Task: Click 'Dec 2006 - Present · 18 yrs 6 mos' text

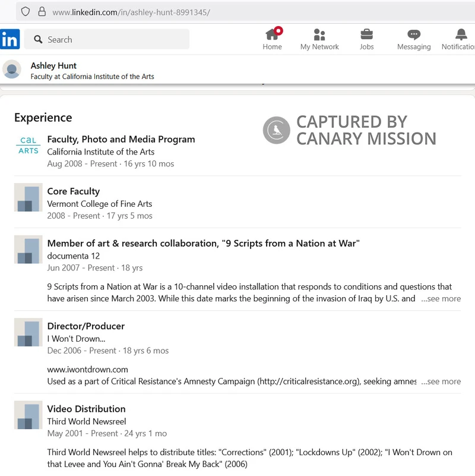Action: click(x=107, y=351)
